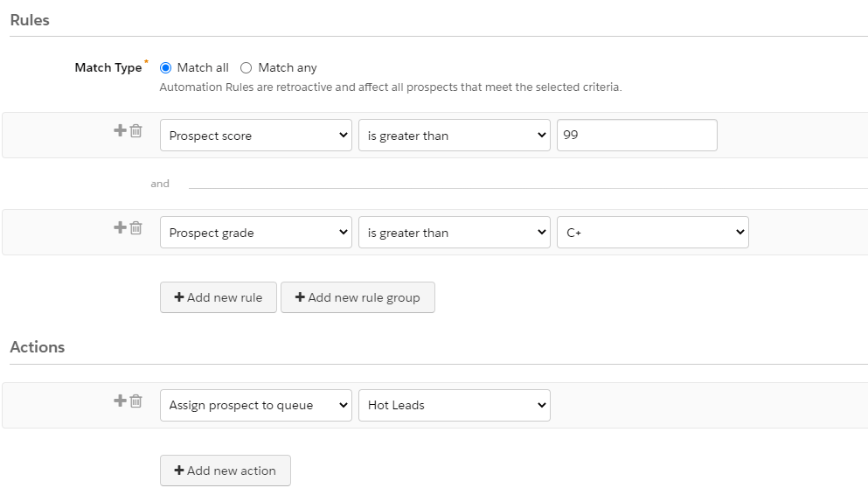The height and width of the screenshot is (495, 868).
Task: Expand the C+ grade value dropdown
Action: pos(652,233)
